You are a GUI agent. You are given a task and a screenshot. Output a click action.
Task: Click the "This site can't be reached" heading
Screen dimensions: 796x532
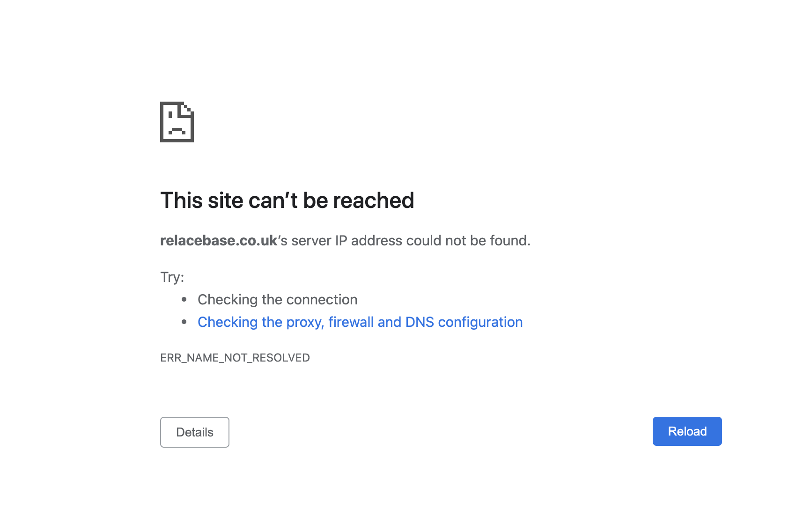tap(287, 200)
